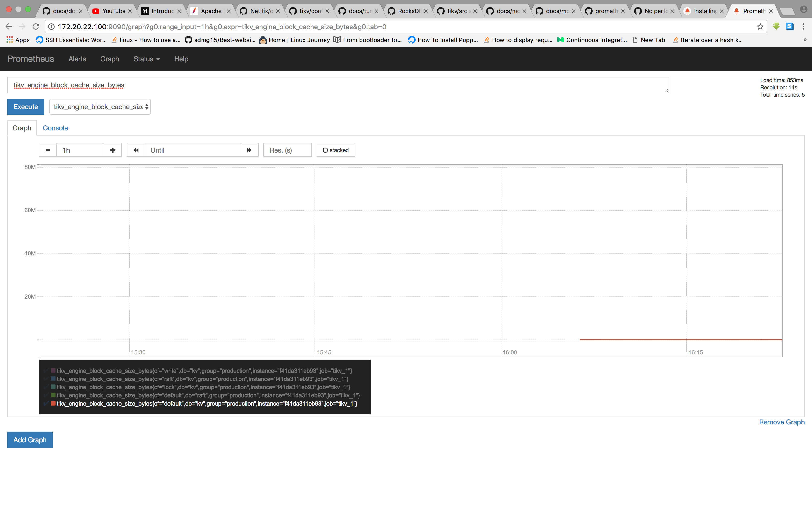Click the zoom-out minus icon on graph controls

click(47, 150)
